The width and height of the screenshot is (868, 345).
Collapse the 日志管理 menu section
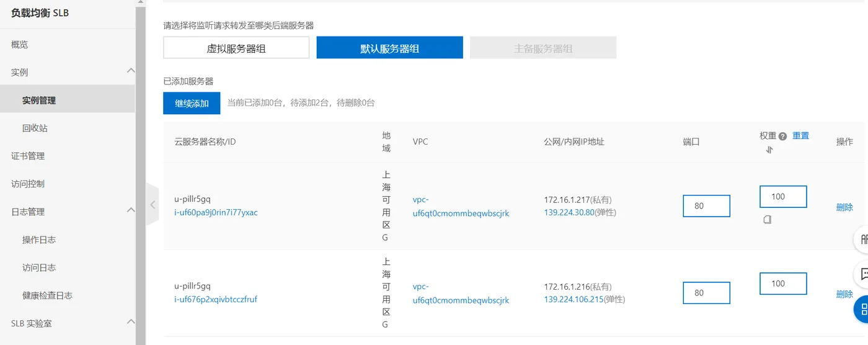(x=130, y=211)
